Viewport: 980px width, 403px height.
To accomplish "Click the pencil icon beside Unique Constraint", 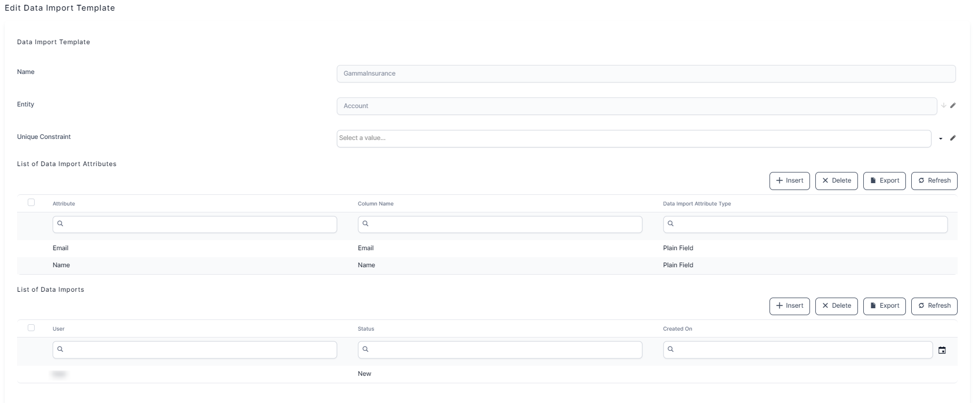I will [953, 138].
